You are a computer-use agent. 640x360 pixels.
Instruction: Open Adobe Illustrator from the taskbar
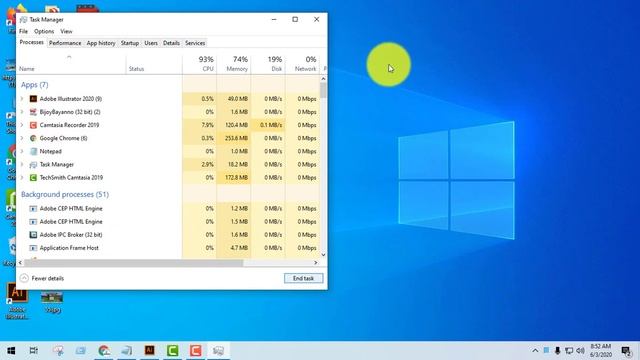coord(150,350)
